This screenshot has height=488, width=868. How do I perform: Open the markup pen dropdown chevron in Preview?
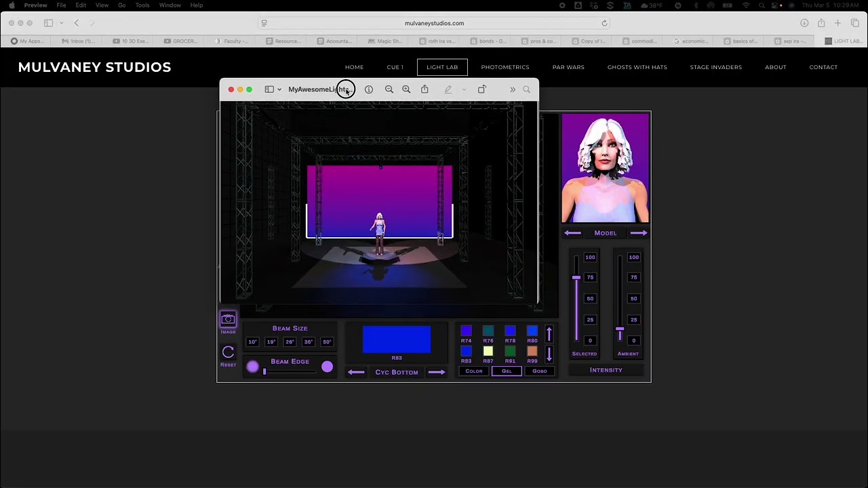point(464,89)
